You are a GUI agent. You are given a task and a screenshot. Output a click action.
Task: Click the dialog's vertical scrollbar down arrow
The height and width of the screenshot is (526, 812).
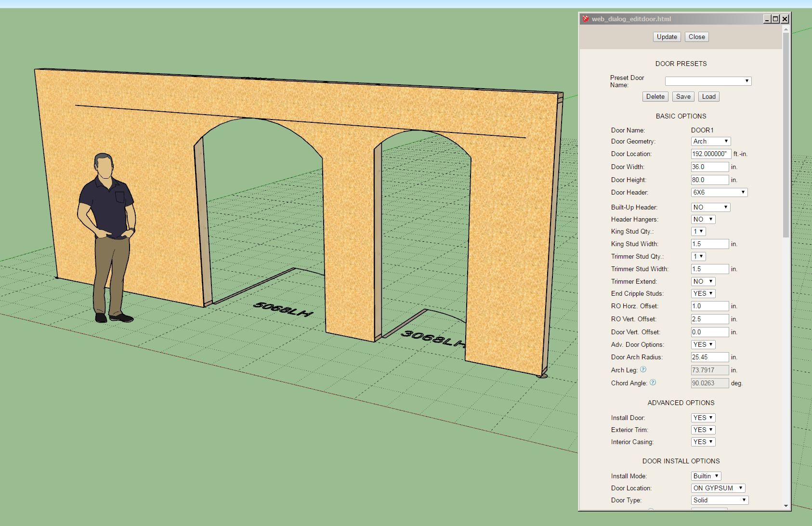pos(786,506)
